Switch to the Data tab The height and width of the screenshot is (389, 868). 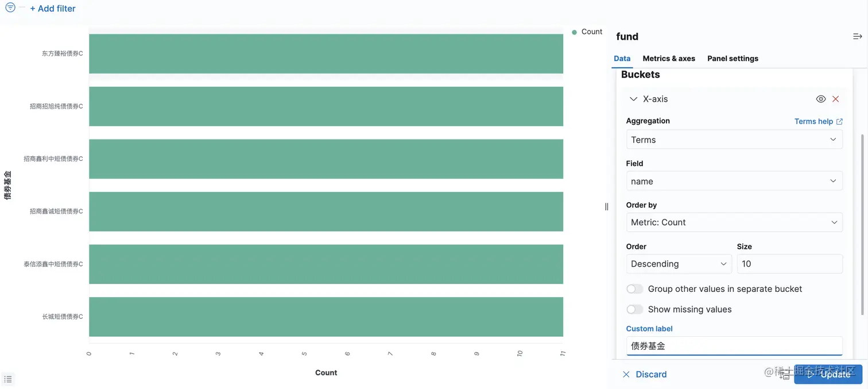point(622,59)
